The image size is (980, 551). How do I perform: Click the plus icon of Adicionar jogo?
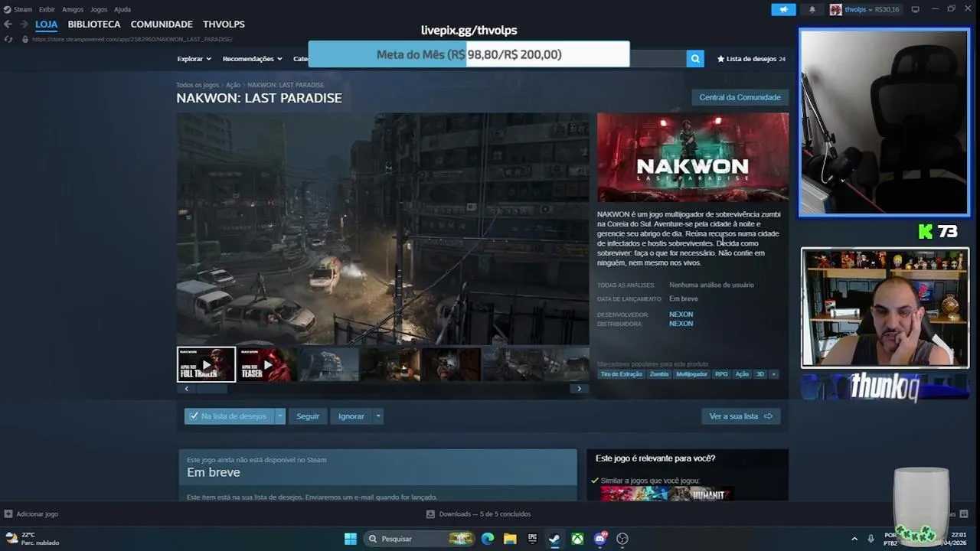(8, 514)
